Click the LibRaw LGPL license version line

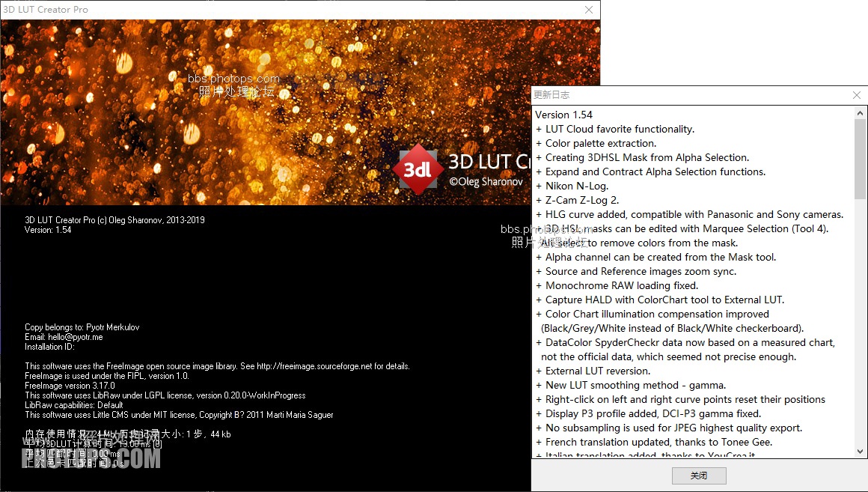pyautogui.click(x=165, y=395)
